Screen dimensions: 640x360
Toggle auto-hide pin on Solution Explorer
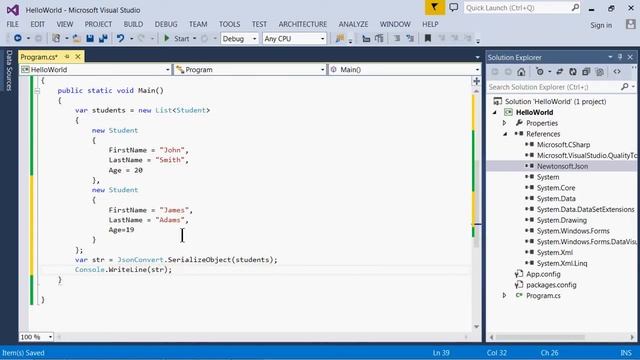(x=620, y=57)
